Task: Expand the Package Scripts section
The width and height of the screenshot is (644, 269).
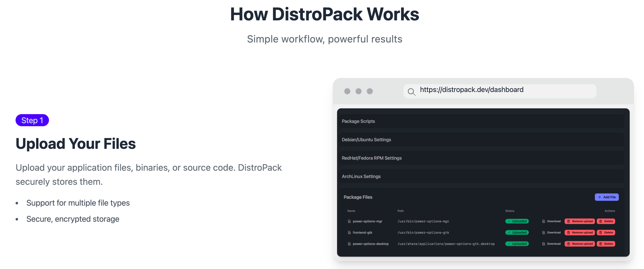Action: (x=358, y=121)
